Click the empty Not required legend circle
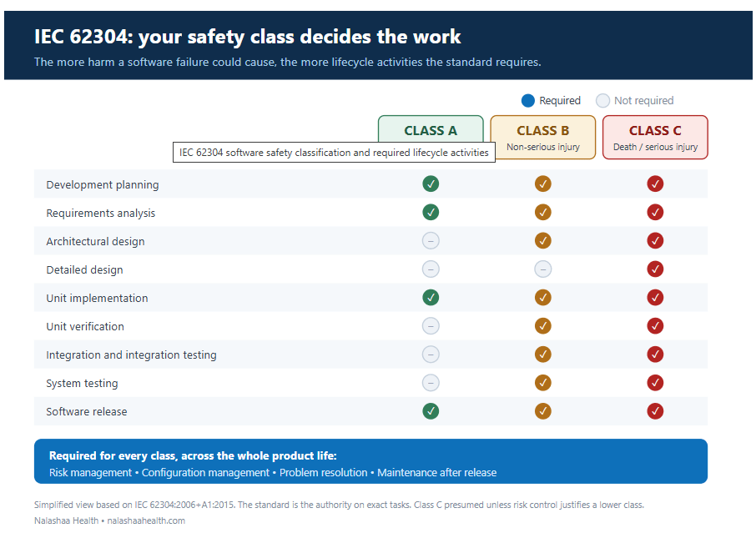Viewport: 756px width, 538px height. 602,100
